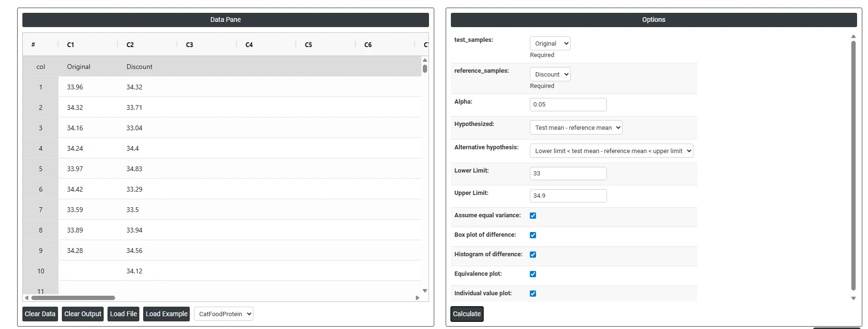
Task: Toggle Equivalence plot checkbox
Action: point(533,274)
